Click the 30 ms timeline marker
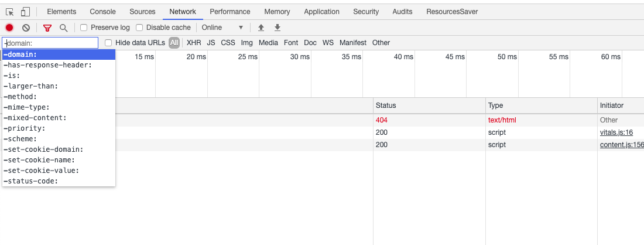Screen dimensions: 644x245 tap(300, 57)
